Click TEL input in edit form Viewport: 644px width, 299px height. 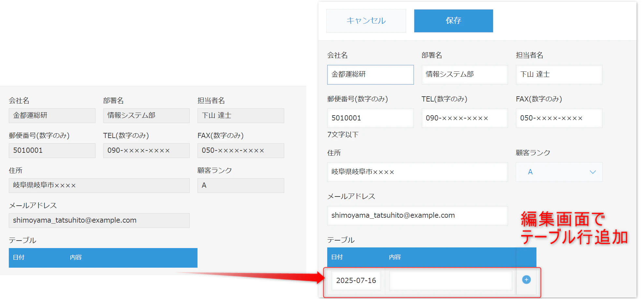464,118
